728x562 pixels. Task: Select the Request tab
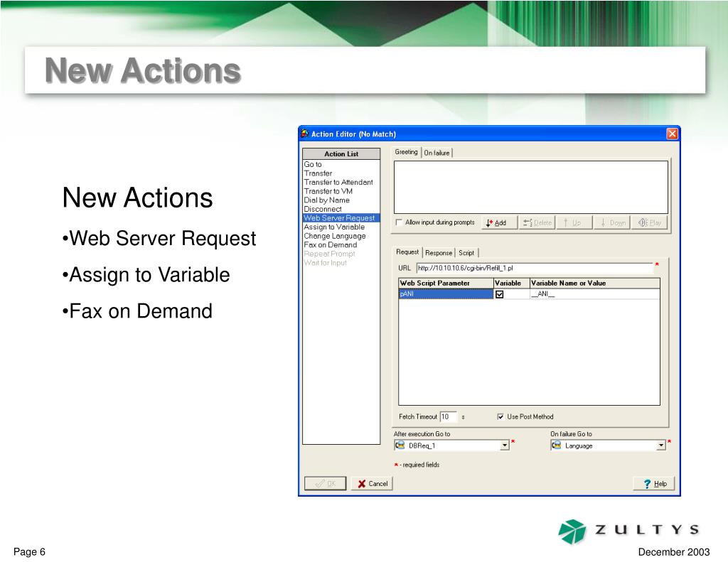[407, 252]
